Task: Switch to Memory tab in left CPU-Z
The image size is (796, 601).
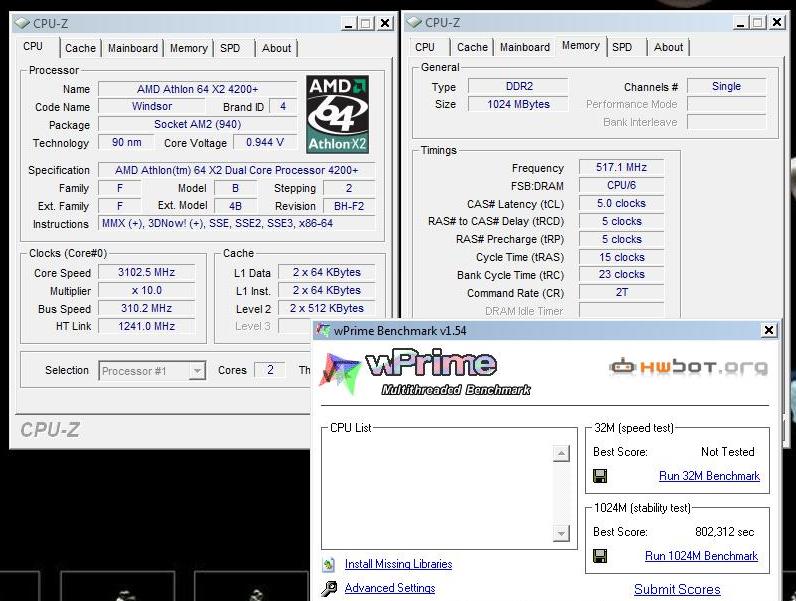Action: [x=188, y=48]
